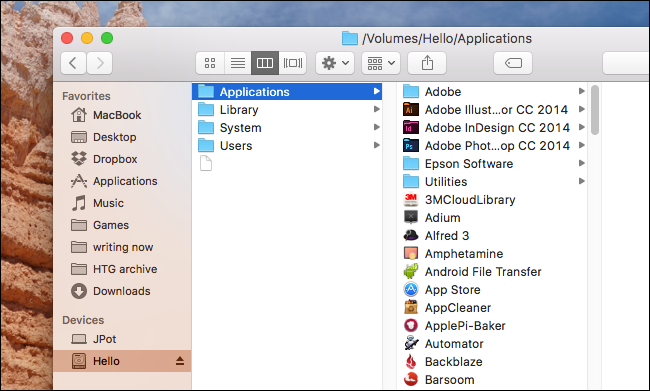Screen dimensions: 650x391
Task: Click the Adobe InDesign CC 2014 icon
Action: coord(411,127)
